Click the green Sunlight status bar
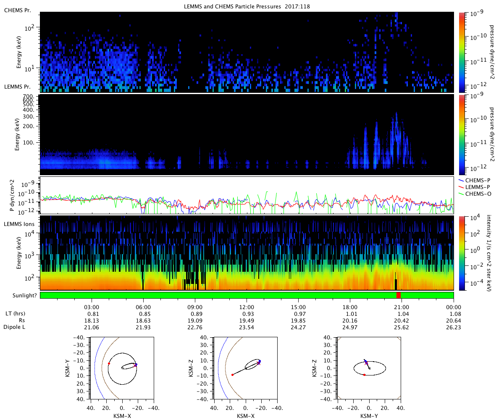The image size is (504, 420). pyautogui.click(x=247, y=295)
